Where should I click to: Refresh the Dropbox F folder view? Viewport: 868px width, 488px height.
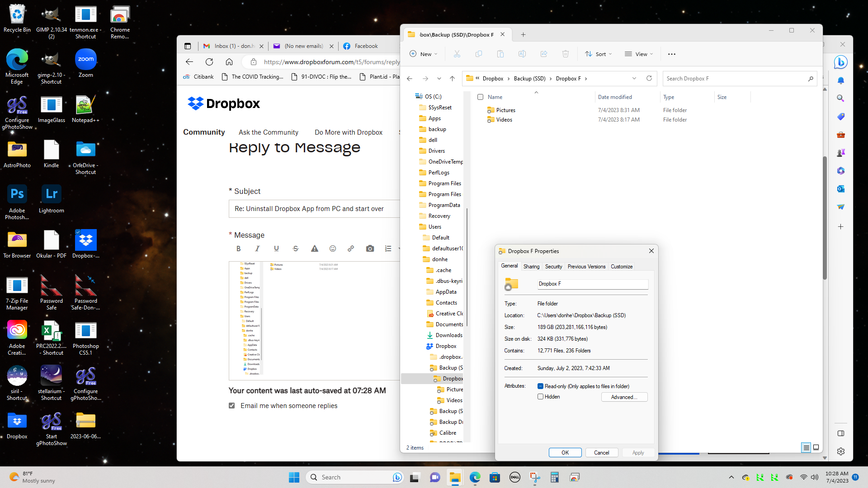pos(649,78)
